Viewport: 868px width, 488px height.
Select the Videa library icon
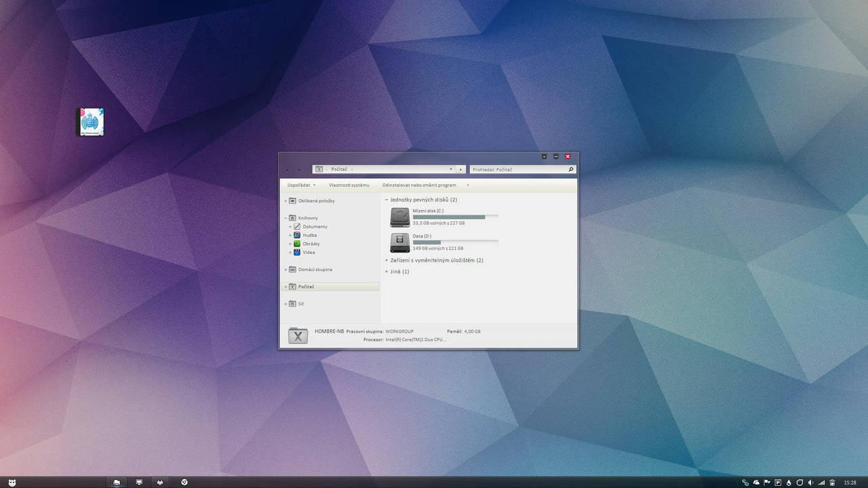297,252
